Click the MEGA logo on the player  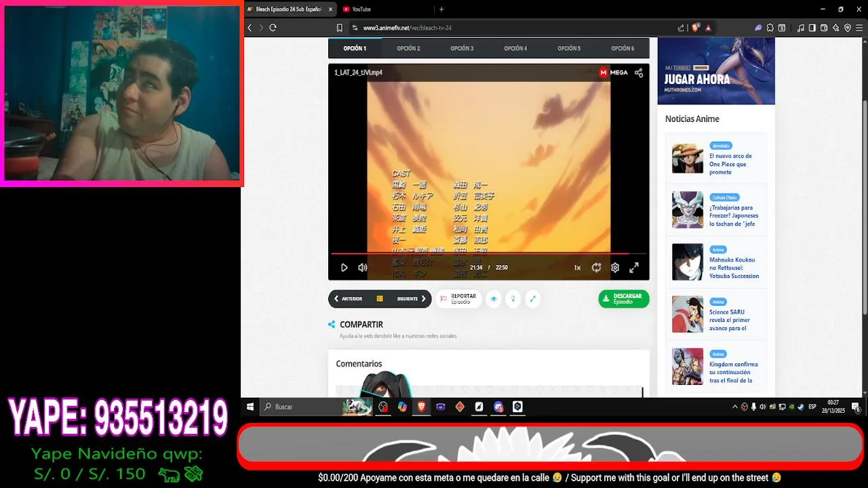point(614,73)
